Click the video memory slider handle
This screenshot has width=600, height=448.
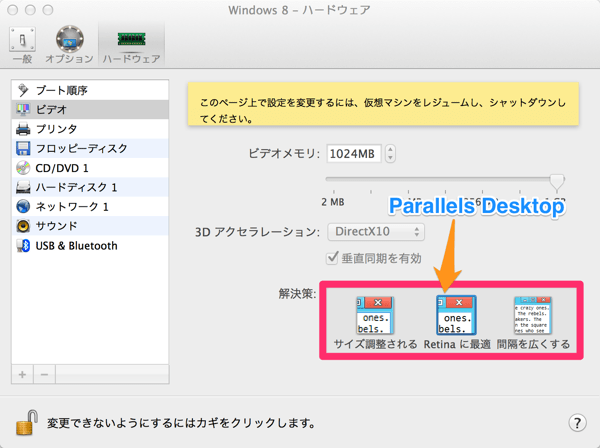557,181
